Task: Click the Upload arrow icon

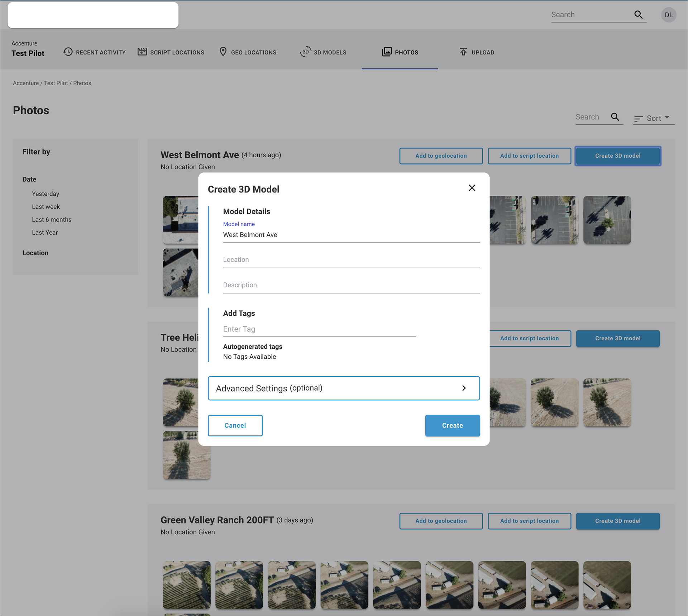Action: click(x=463, y=52)
